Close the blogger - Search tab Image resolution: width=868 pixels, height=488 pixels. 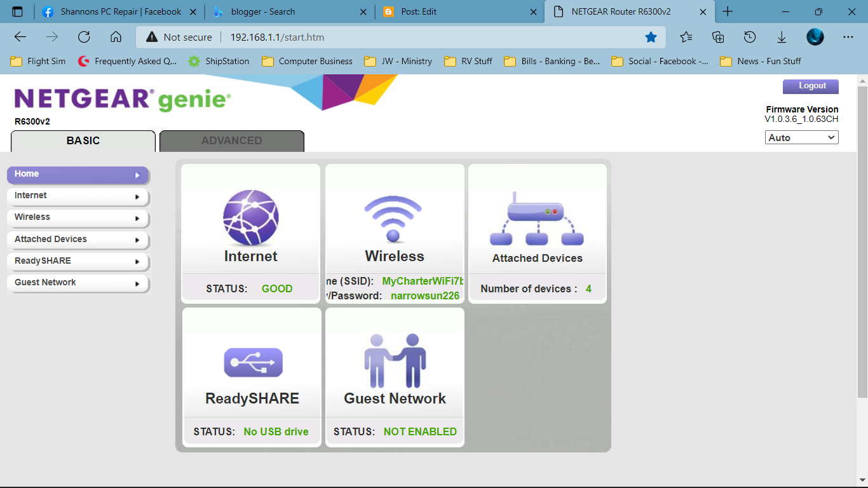[x=363, y=11]
